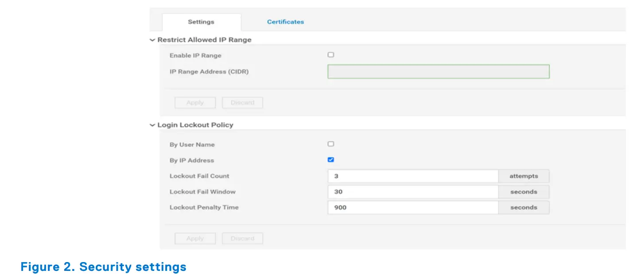644x274 pixels.
Task: Apply the Login Lockout Policy changes
Action: (195, 238)
